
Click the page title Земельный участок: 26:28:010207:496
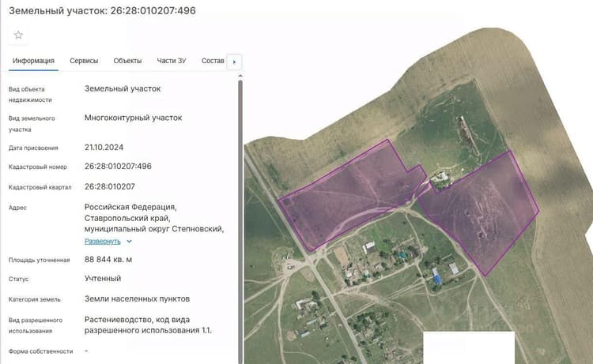(x=102, y=10)
